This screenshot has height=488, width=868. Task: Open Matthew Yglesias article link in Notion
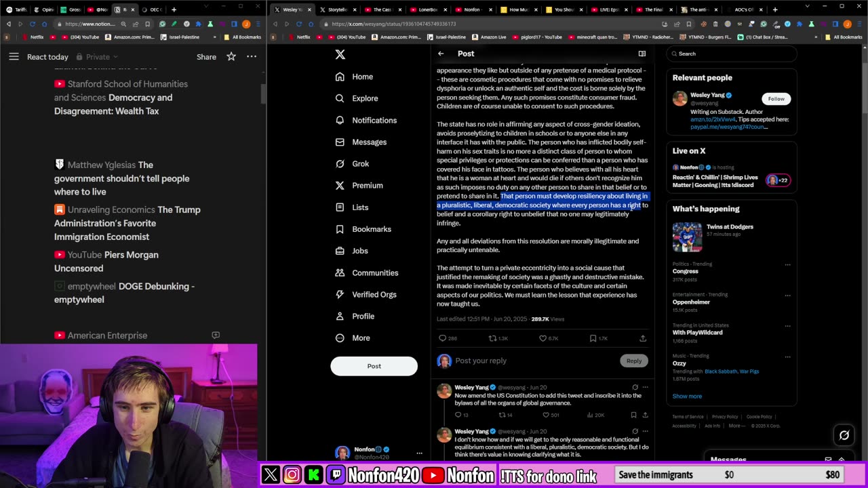(x=122, y=178)
